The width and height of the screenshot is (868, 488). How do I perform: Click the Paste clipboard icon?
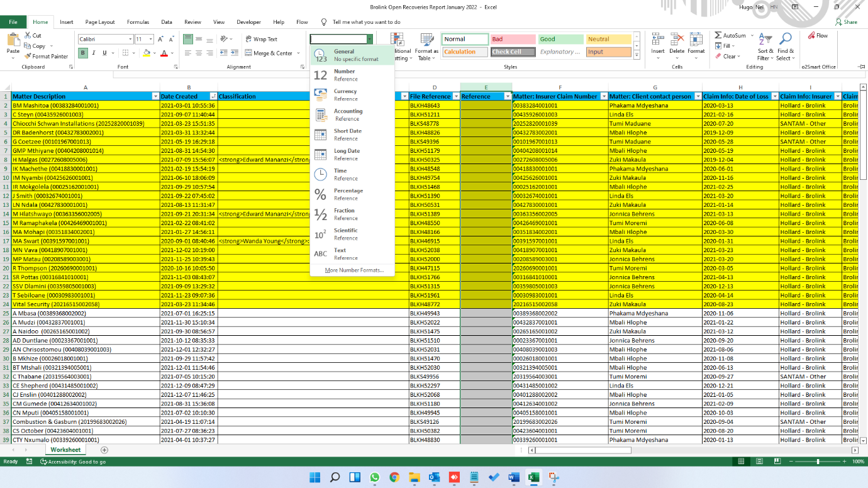[x=13, y=40]
